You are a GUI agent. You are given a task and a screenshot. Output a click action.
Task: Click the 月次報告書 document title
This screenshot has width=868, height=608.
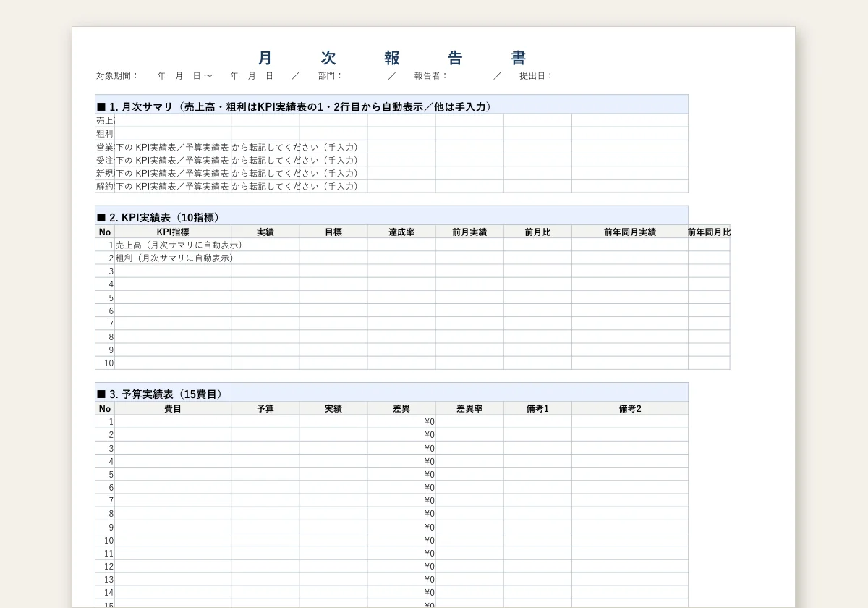point(392,59)
